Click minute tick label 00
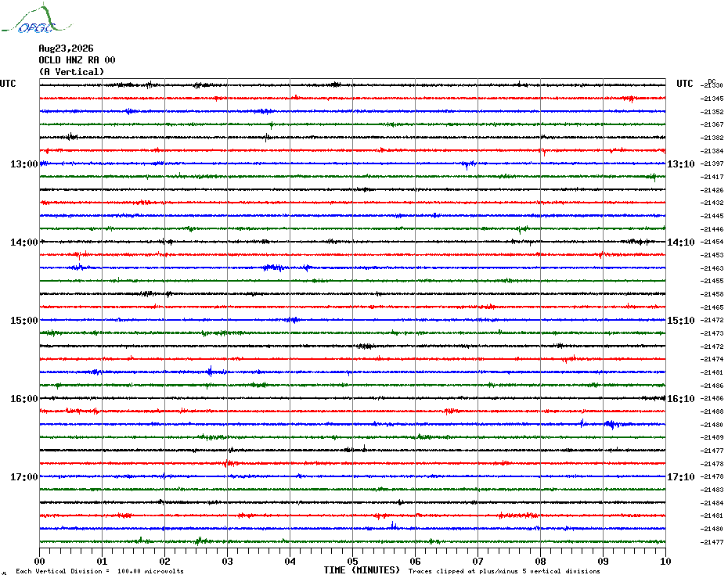This screenshot has width=728, height=582. 39,561
